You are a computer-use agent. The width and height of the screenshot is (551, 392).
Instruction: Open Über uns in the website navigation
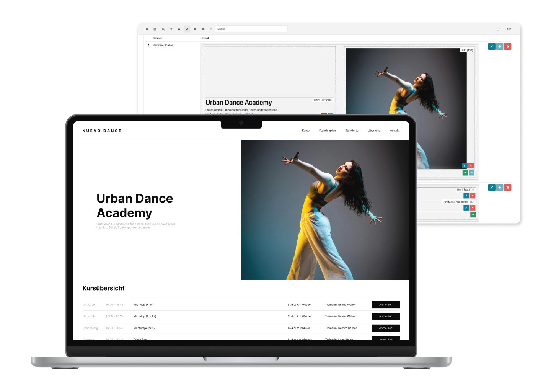pyautogui.click(x=374, y=131)
